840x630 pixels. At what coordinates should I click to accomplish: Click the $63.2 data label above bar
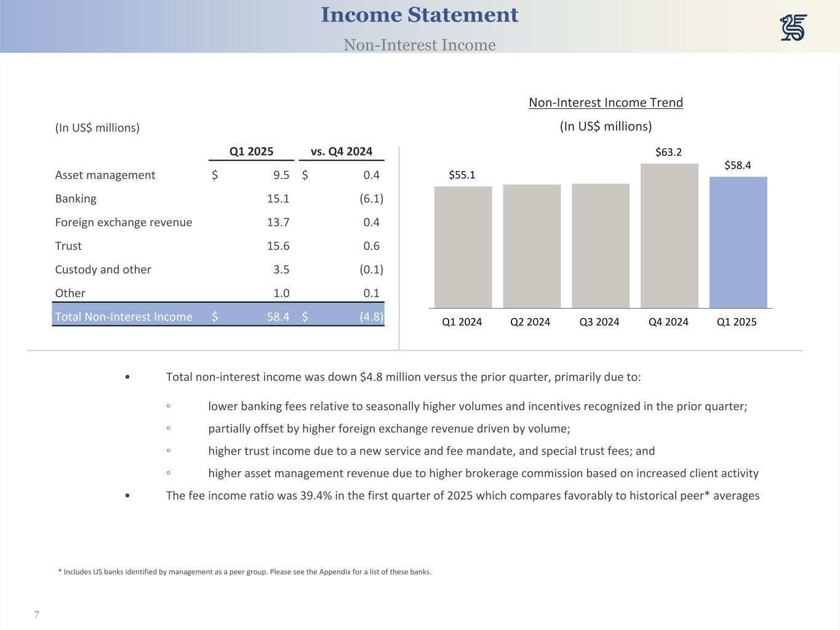(x=668, y=152)
